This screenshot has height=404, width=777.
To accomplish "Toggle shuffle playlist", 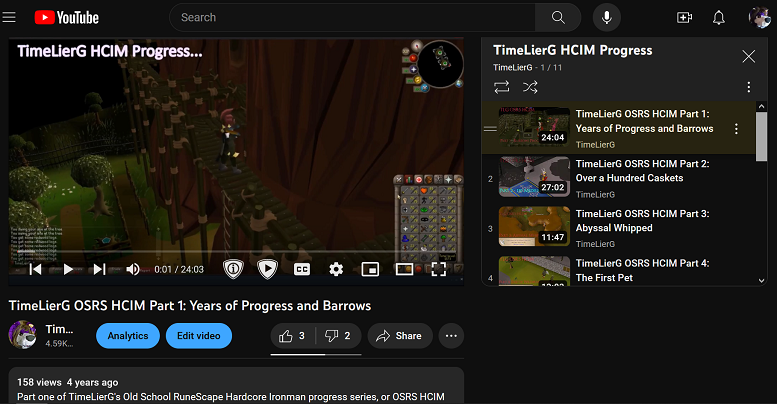I will pos(530,87).
